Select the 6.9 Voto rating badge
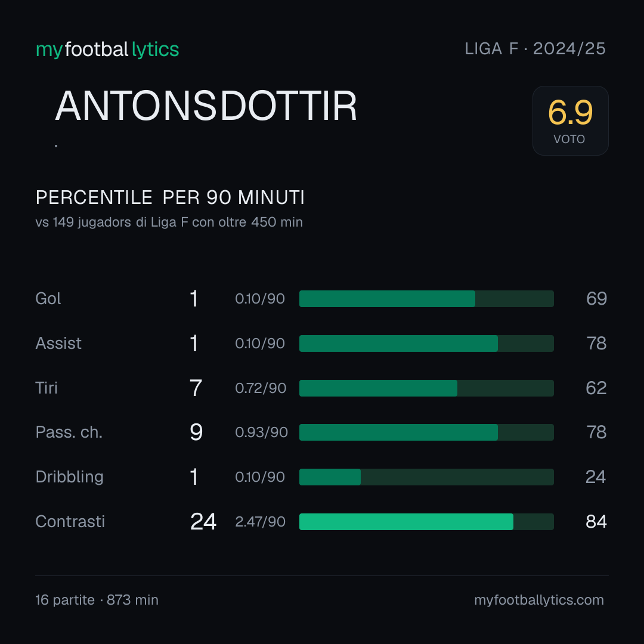The width and height of the screenshot is (644, 644). coord(571,120)
